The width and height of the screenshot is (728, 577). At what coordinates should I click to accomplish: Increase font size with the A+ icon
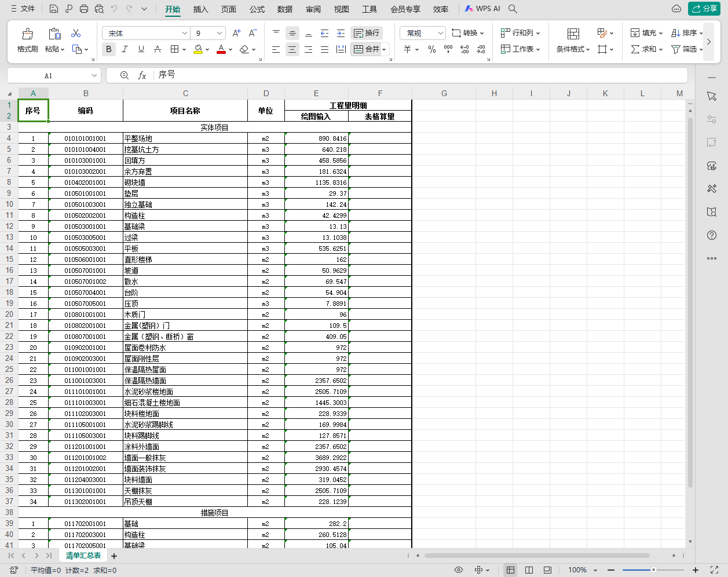coord(236,33)
